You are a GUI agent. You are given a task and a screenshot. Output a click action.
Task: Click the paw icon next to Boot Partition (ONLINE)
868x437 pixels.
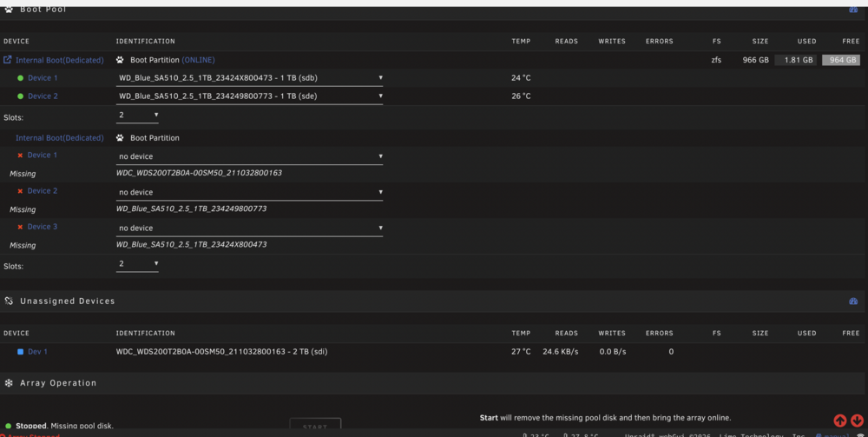[120, 60]
